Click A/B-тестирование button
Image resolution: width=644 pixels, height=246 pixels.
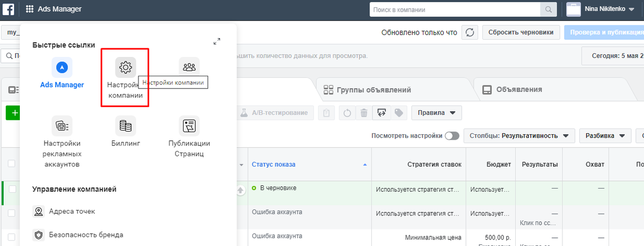274,113
